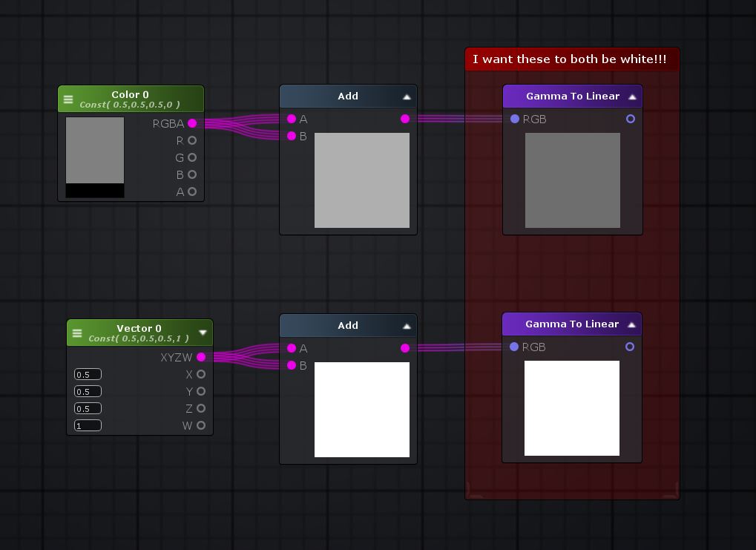Click input port A of the upper Add node
The width and height of the screenshot is (756, 550).
point(292,119)
